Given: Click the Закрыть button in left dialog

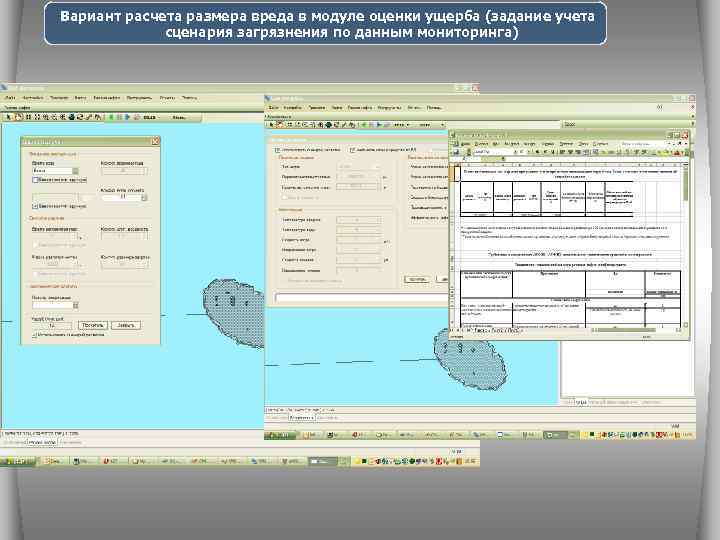Looking at the screenshot, I should click(126, 325).
